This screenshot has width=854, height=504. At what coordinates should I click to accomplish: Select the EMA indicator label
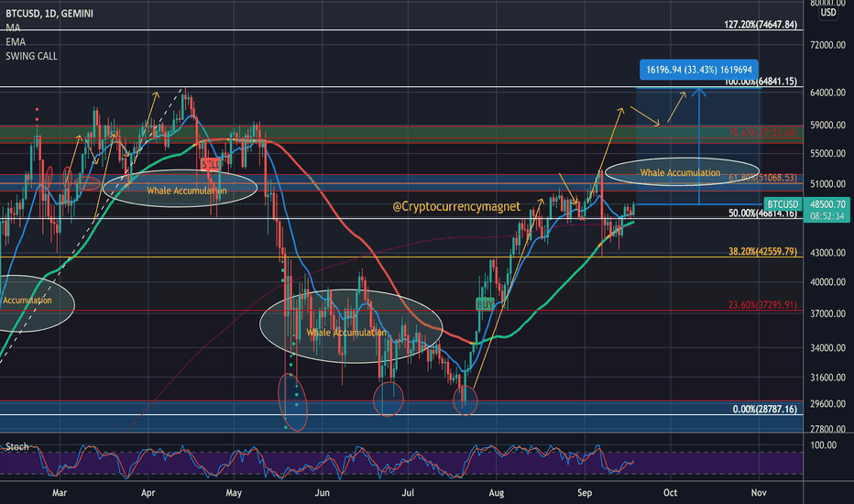click(16, 42)
